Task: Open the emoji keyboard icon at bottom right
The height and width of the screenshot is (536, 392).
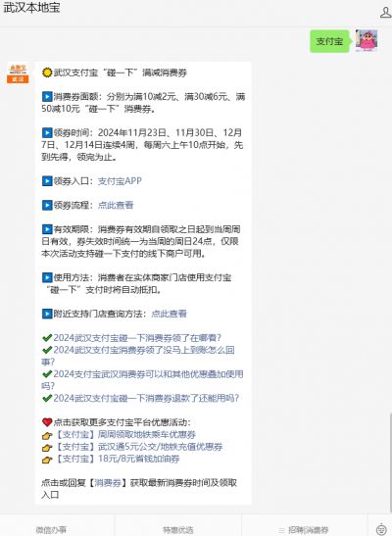Action: point(381,529)
